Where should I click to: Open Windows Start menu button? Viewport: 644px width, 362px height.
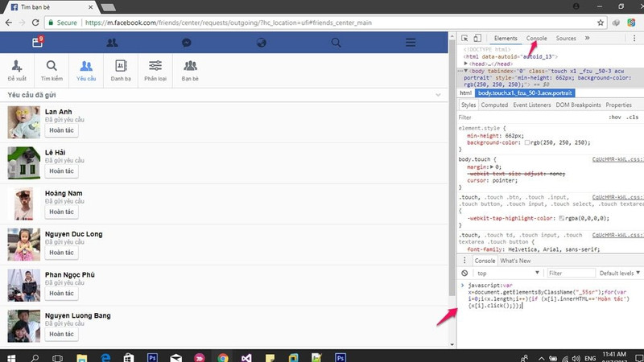click(x=11, y=358)
